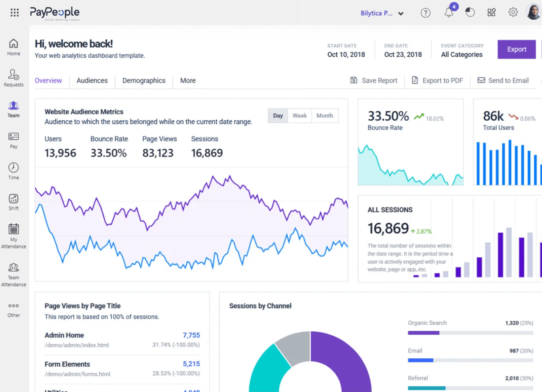The height and width of the screenshot is (392, 542).
Task: Open My Attendance calendar icon
Action: (13, 229)
